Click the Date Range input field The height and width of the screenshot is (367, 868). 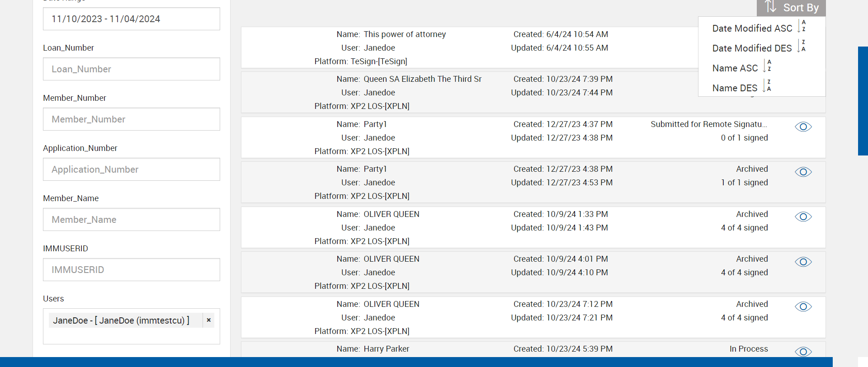pos(131,19)
